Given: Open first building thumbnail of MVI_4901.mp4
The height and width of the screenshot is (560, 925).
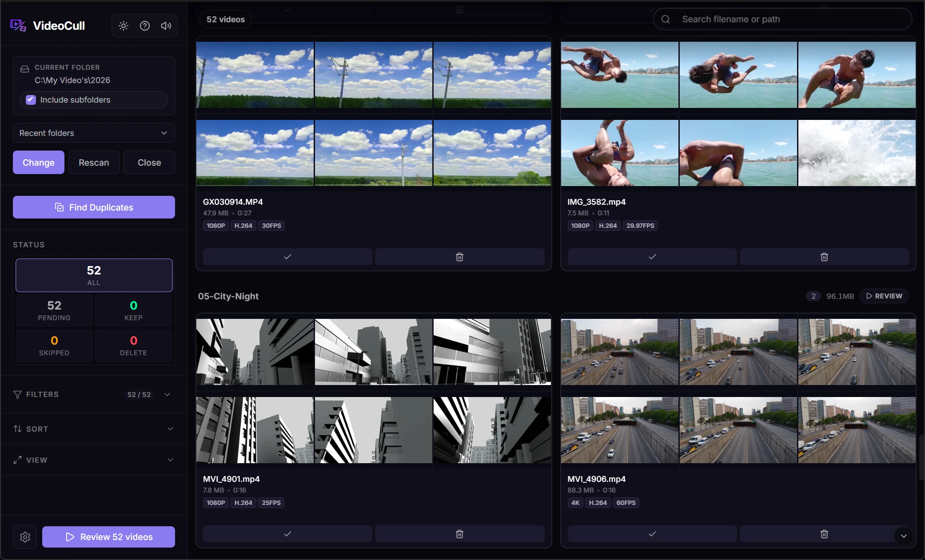Looking at the screenshot, I should (x=255, y=352).
